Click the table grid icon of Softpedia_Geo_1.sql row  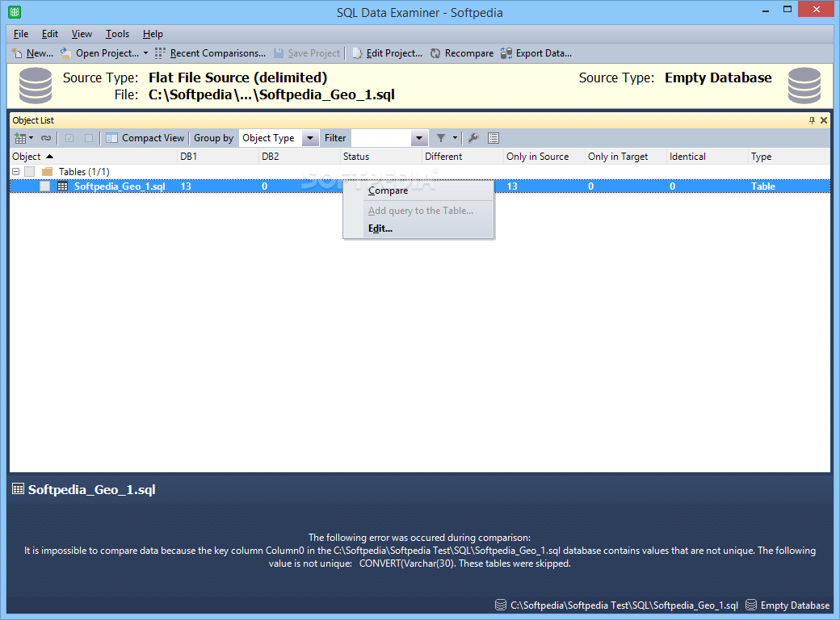pos(63,186)
